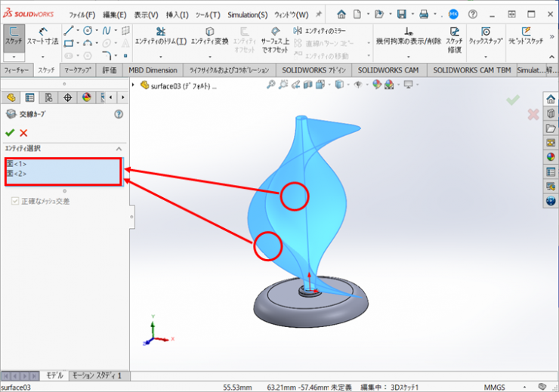Confirm with the green checkmark in PropertyManager

point(10,132)
